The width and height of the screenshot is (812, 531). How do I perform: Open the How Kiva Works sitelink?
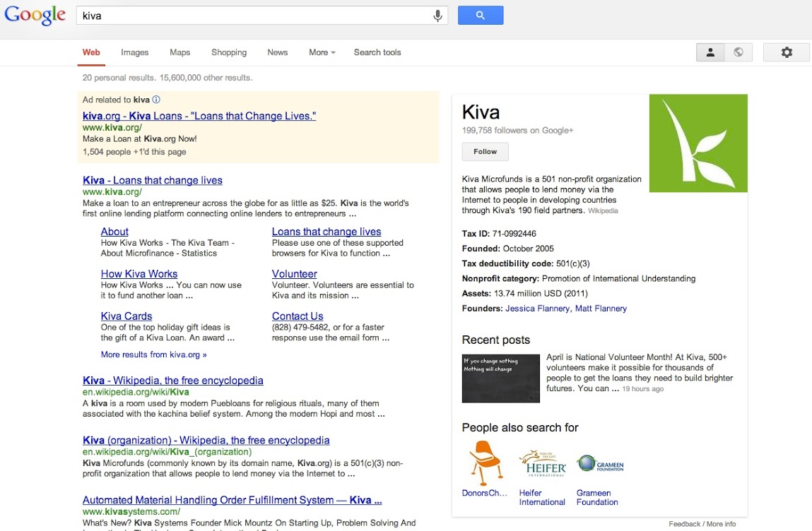tap(139, 274)
